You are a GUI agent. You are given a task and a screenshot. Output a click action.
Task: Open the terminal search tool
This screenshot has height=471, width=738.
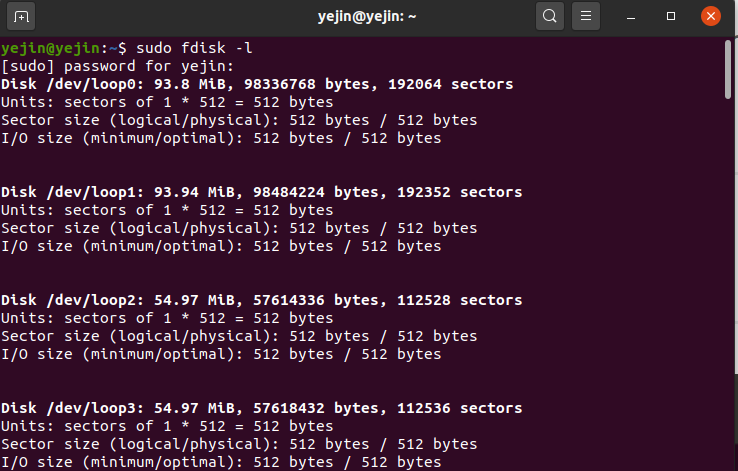[550, 16]
